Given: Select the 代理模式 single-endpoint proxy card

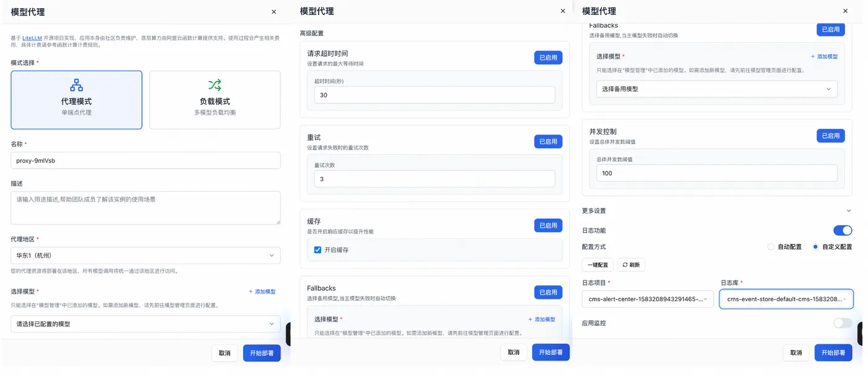Looking at the screenshot, I should (76, 100).
